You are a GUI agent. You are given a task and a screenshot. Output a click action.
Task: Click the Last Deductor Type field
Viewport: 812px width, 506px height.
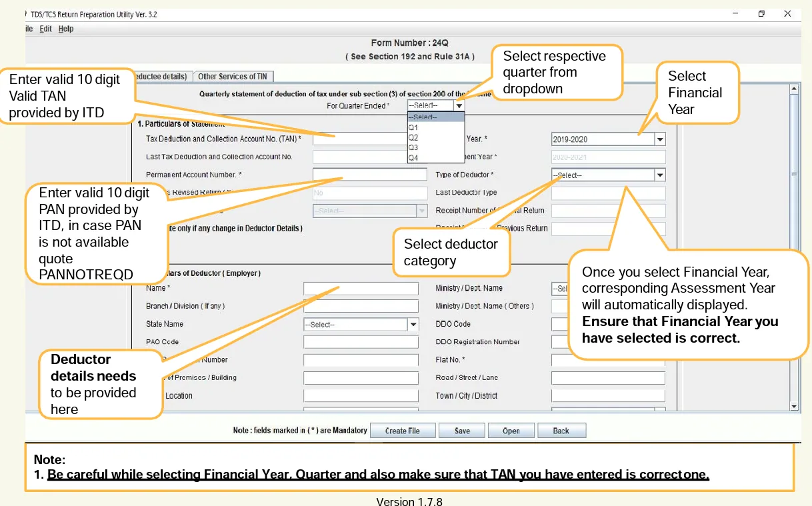pos(609,193)
